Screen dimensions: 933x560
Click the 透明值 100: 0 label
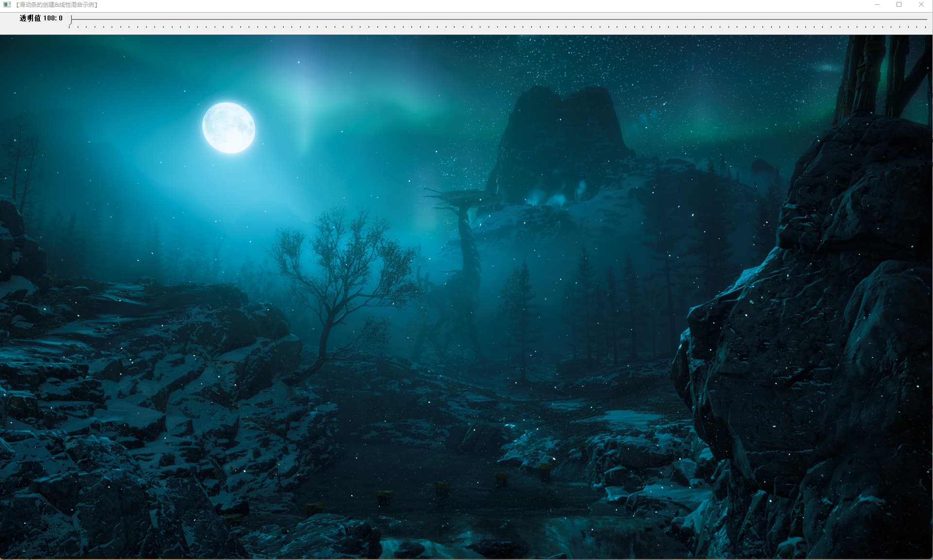41,18
